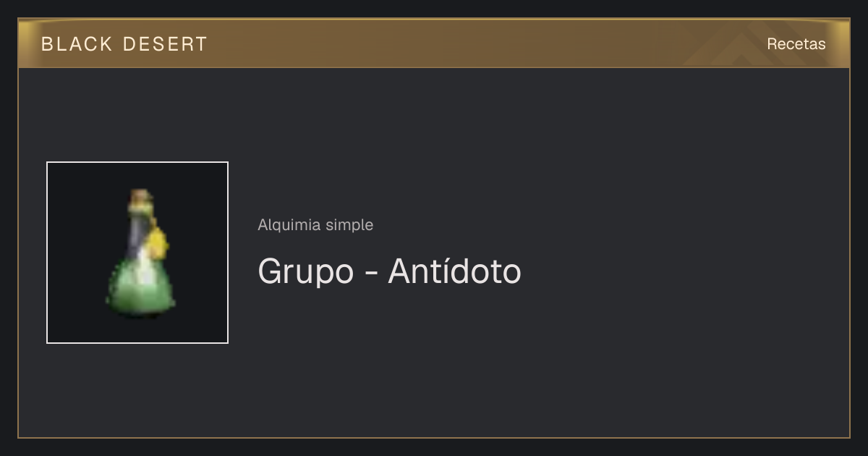Click the cork stopper on the potion bottle
Viewport: 868px width, 456px height.
140,197
